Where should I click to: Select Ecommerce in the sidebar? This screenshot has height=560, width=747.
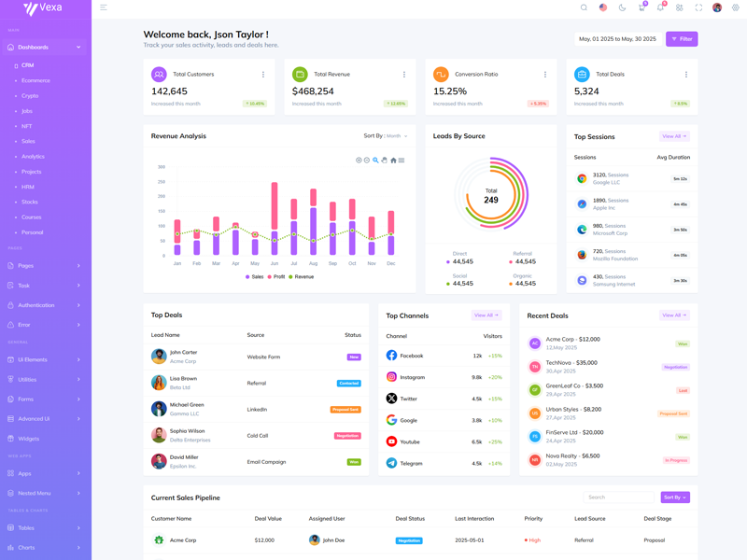pyautogui.click(x=35, y=80)
